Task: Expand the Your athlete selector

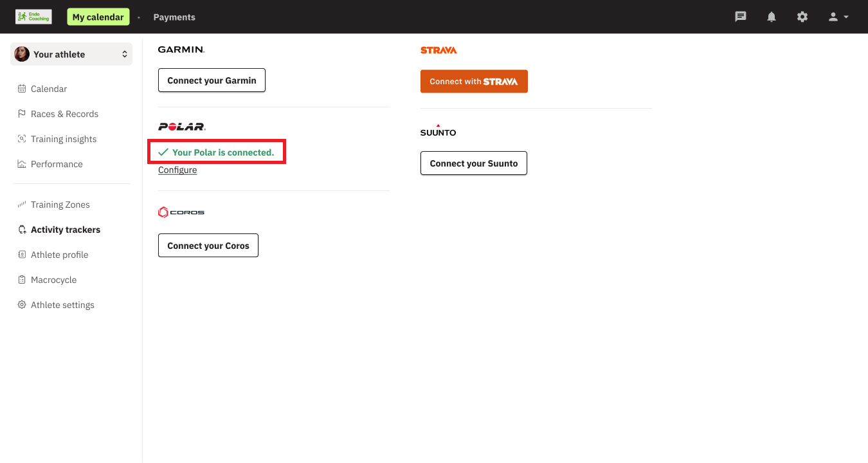Action: (71, 54)
